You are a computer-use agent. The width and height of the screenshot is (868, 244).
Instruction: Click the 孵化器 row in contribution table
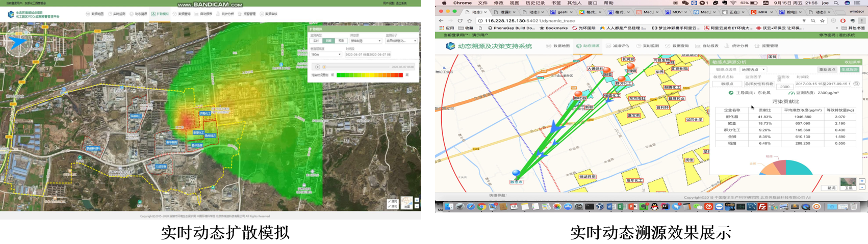click(786, 117)
